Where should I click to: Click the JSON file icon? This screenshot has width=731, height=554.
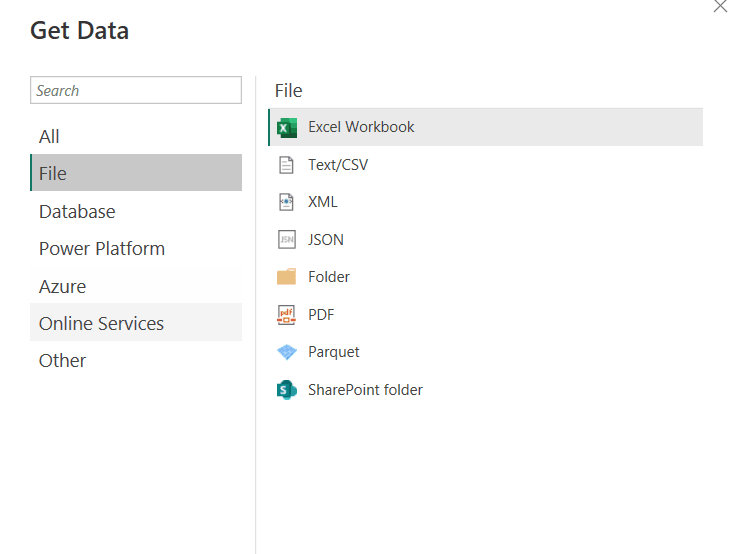pyautogui.click(x=287, y=240)
